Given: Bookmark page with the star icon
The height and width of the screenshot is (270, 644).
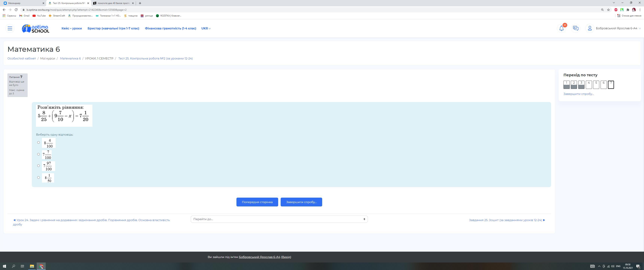Looking at the screenshot, I should (608, 10).
